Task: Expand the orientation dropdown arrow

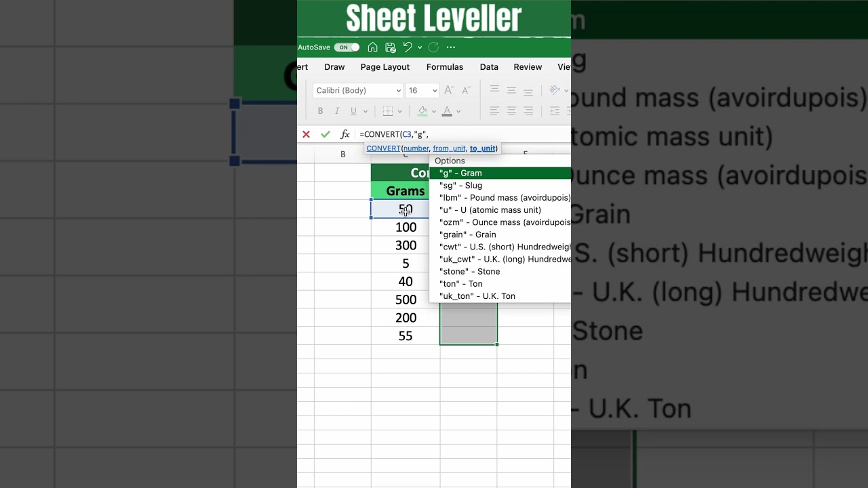Action: (x=566, y=91)
